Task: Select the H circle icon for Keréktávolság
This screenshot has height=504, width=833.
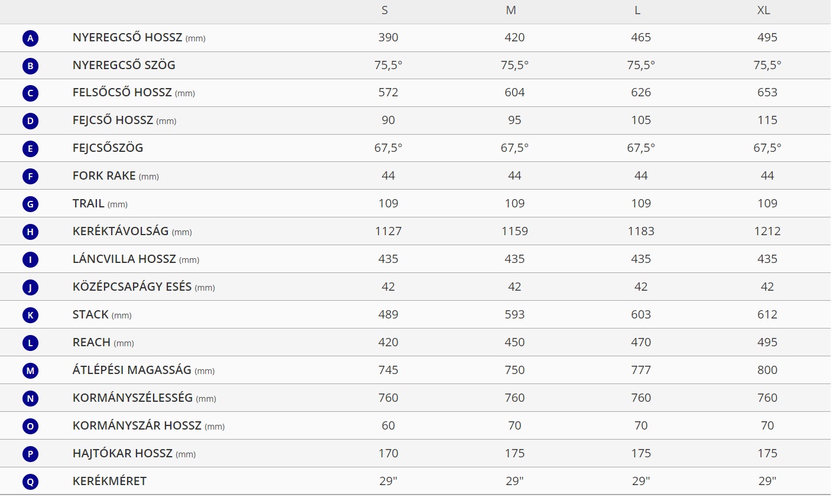Action: [x=30, y=232]
